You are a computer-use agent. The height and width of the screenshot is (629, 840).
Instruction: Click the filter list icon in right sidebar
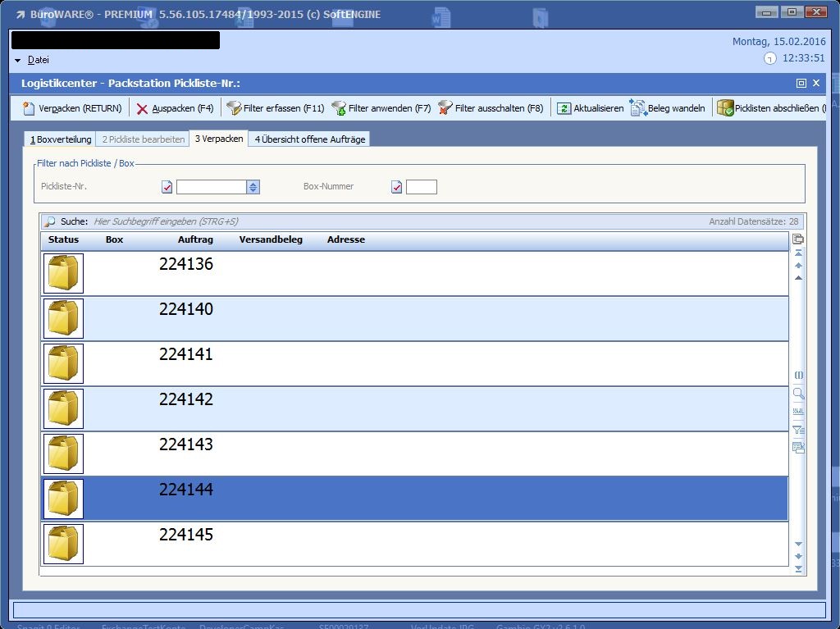(798, 430)
